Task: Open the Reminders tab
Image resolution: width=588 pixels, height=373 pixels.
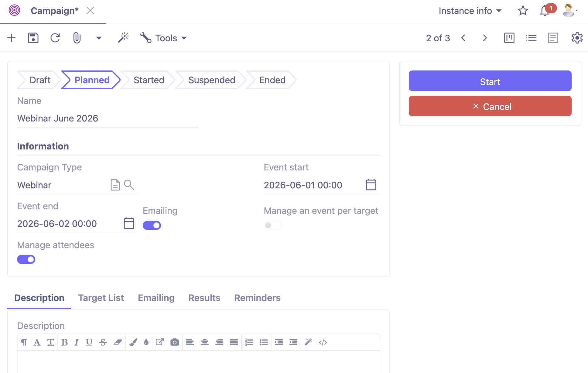Action: [x=257, y=298]
